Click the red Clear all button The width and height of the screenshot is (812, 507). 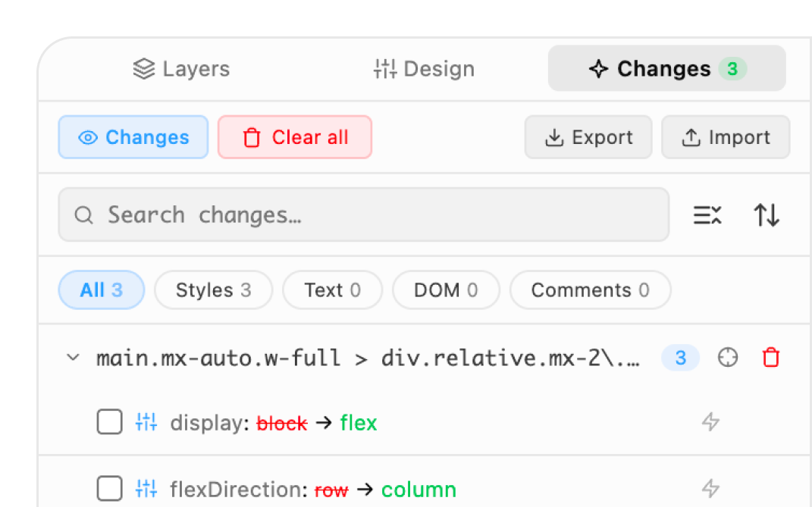click(x=295, y=137)
